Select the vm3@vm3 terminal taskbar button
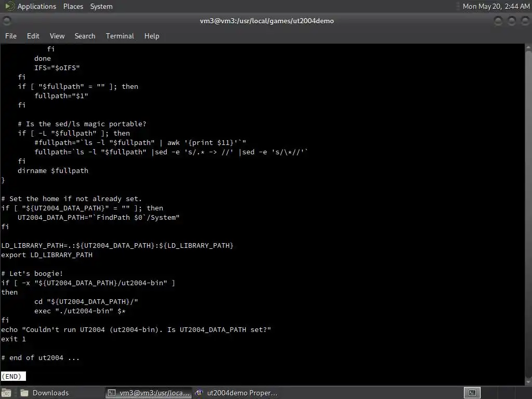 (x=149, y=393)
